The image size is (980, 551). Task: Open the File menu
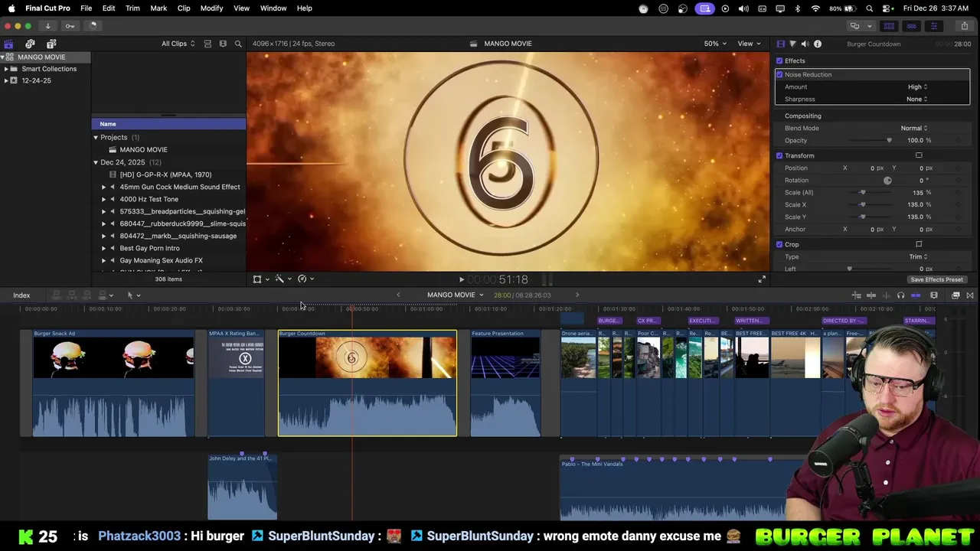pos(87,8)
